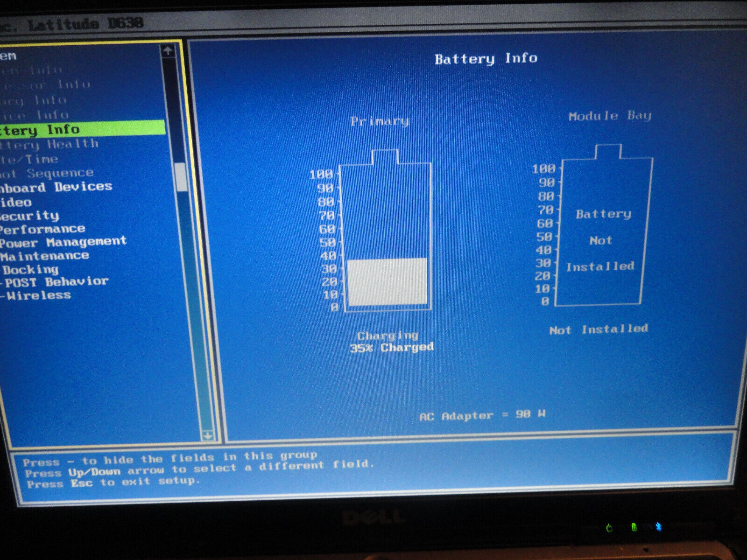
Task: Click the 'AC Adapter = 90 W' text
Action: tap(482, 415)
